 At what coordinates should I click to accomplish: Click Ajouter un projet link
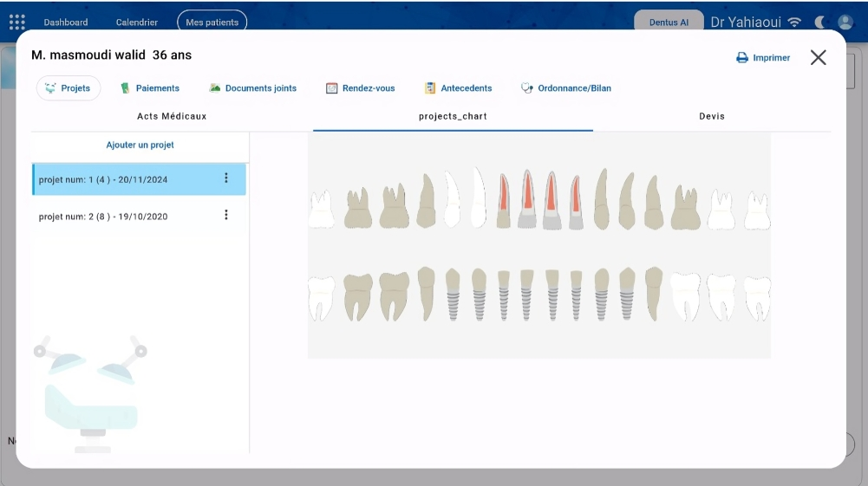point(140,146)
